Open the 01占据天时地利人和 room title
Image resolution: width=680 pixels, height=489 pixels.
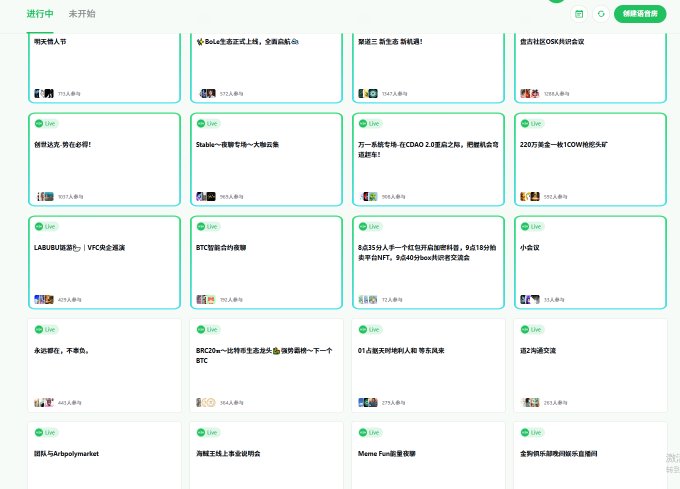[x=401, y=351]
